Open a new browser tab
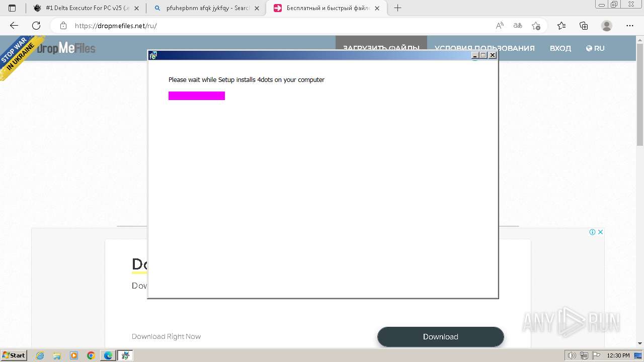The image size is (644, 362). (x=397, y=8)
